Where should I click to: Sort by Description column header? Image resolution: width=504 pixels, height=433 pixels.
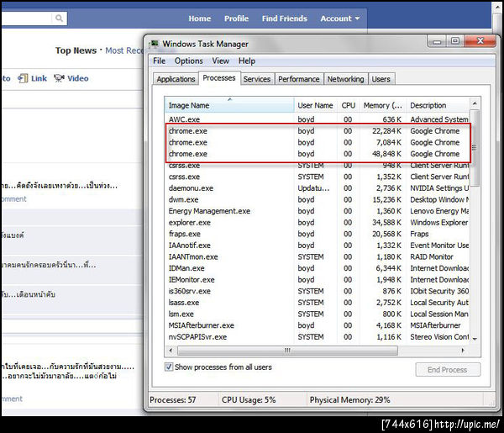point(438,105)
